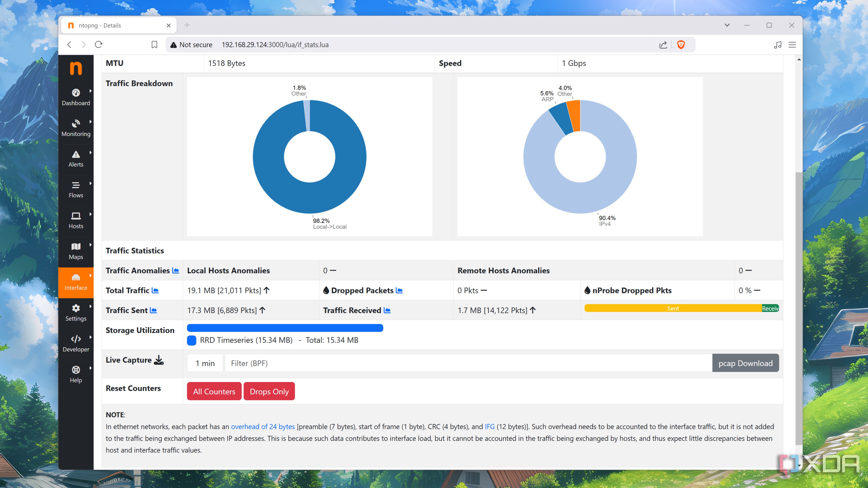868x488 pixels.
Task: Open the Developer section
Action: (x=76, y=343)
